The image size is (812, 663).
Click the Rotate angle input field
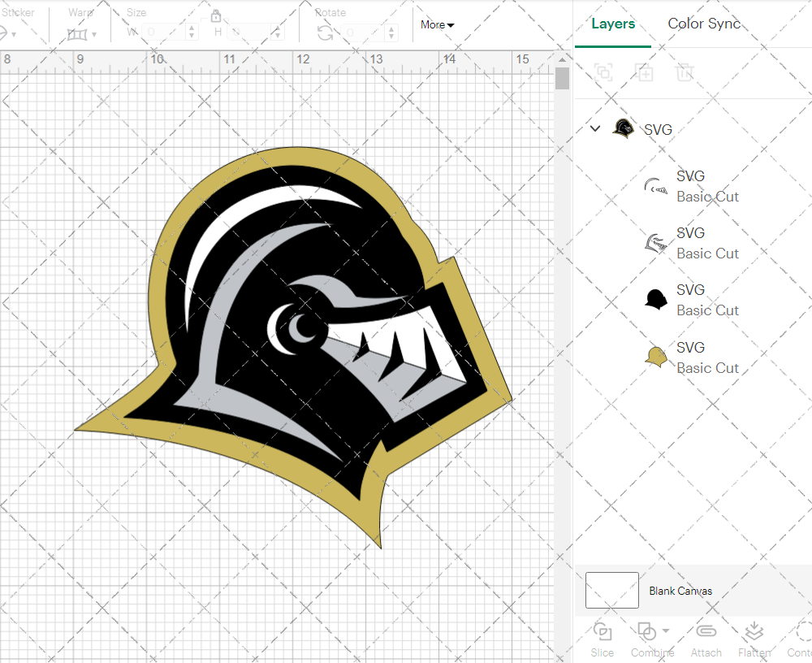click(361, 32)
